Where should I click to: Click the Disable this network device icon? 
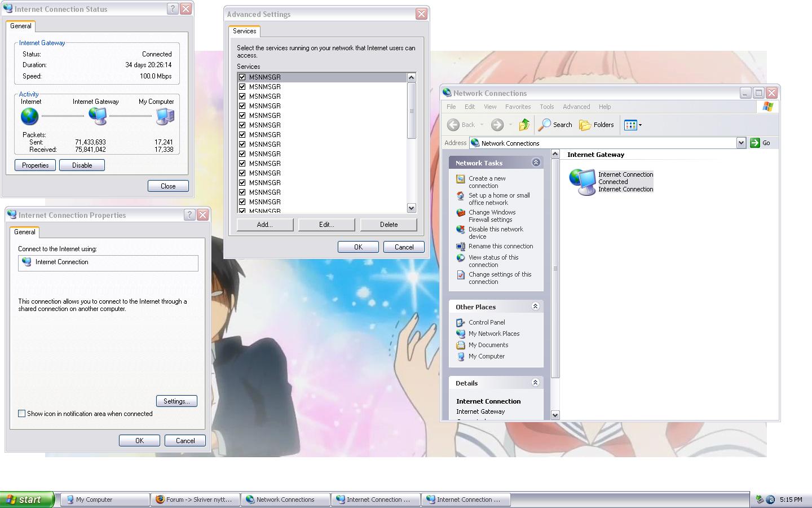pos(461,230)
